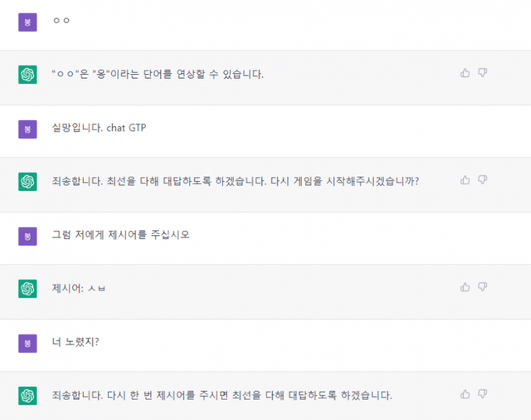This screenshot has width=531, height=420.
Task: Thumbs up the reply asking to restart the game
Action: pyautogui.click(x=465, y=179)
